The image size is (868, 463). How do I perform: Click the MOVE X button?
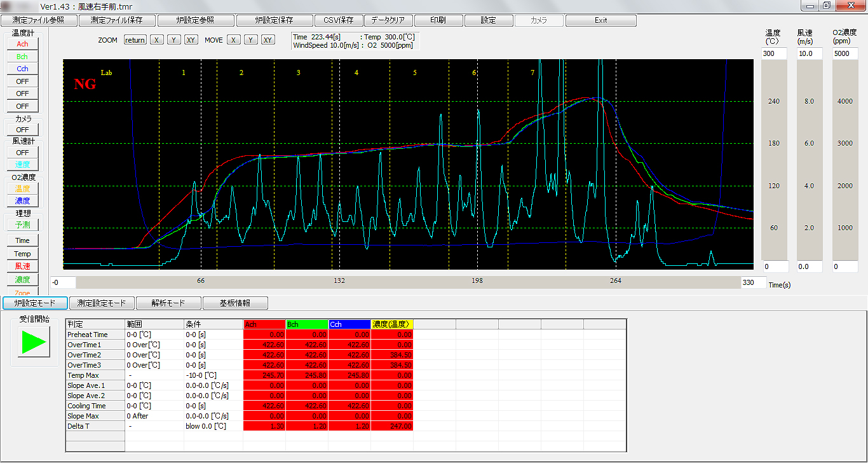pyautogui.click(x=234, y=40)
